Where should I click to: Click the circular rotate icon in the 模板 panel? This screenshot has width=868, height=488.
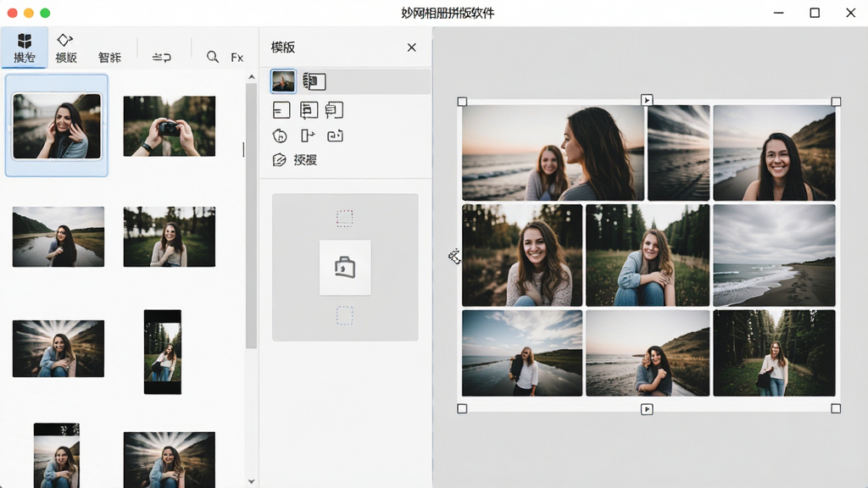pyautogui.click(x=280, y=136)
